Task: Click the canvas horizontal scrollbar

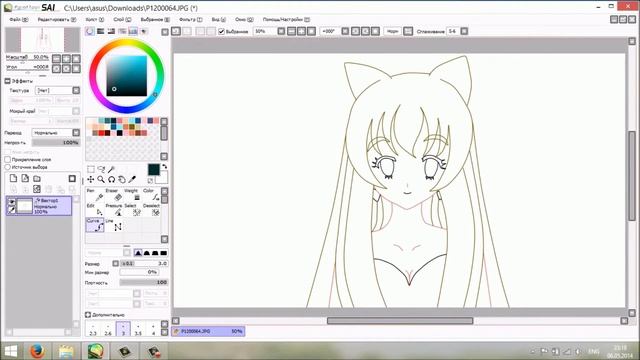Action: tap(400, 321)
